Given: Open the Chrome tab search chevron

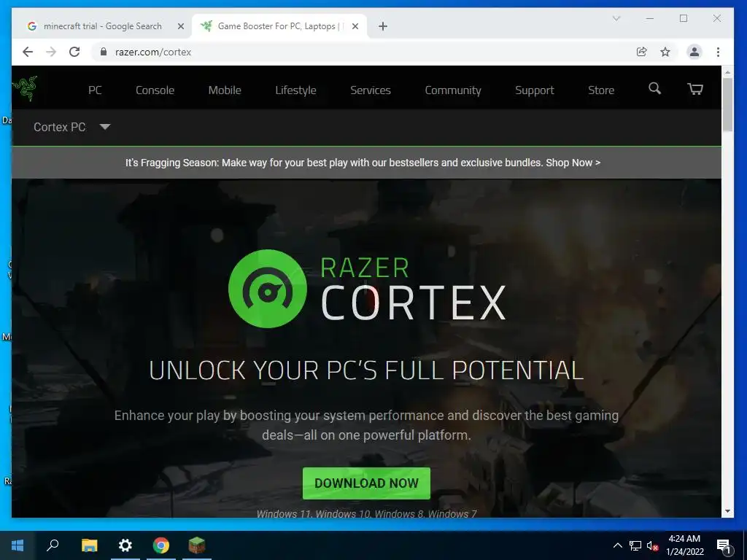Looking at the screenshot, I should tap(616, 18).
